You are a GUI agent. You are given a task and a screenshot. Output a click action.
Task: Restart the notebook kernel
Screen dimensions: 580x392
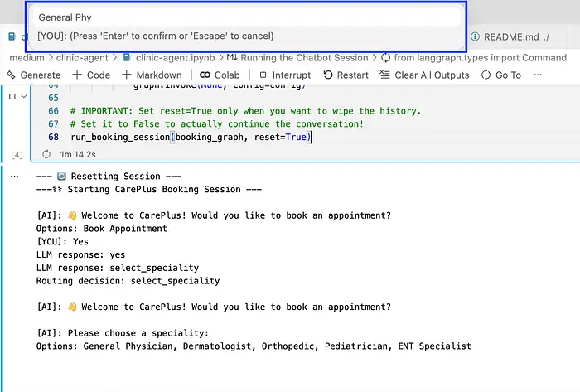click(346, 75)
